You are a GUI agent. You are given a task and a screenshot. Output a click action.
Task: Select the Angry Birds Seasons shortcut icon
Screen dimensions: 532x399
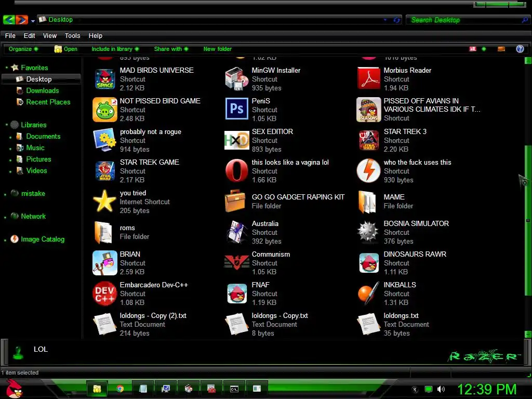pos(369,110)
